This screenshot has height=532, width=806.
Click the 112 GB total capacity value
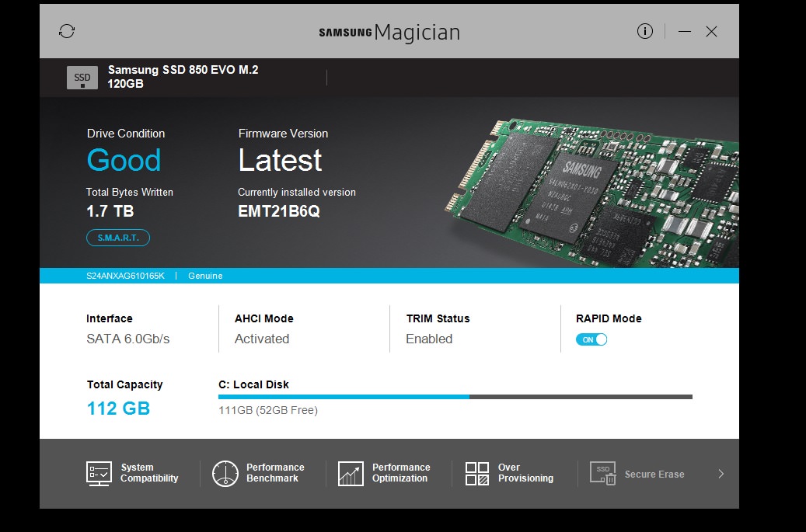click(x=118, y=409)
